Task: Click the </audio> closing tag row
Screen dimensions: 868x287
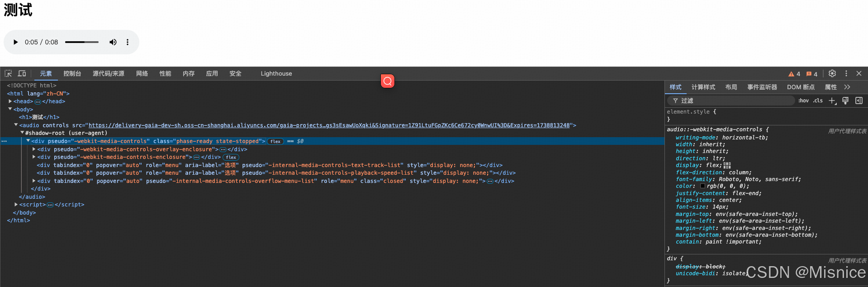Action: 32,197
